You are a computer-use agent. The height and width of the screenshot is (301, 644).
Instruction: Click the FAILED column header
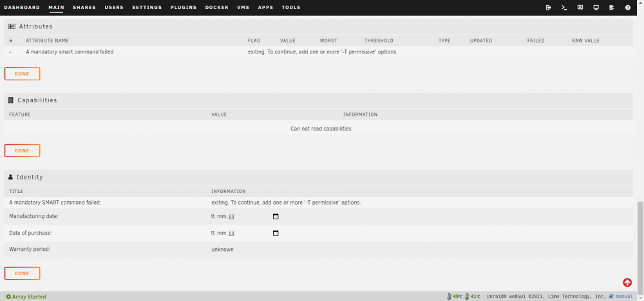pyautogui.click(x=536, y=41)
